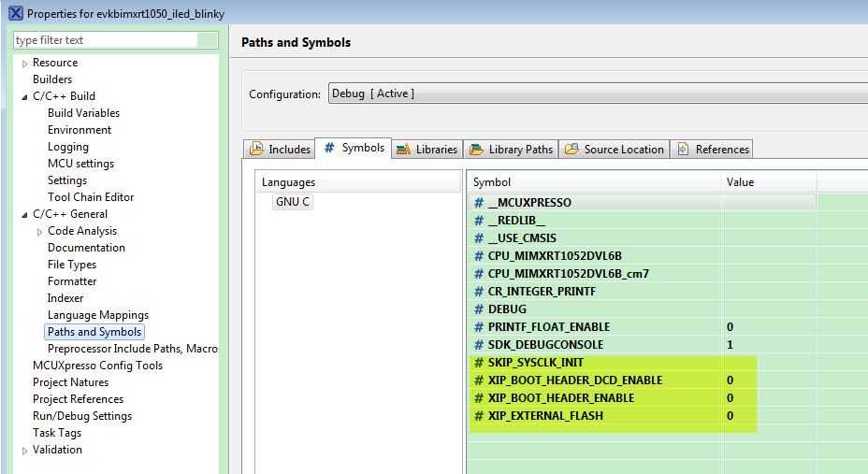Click value 1 of SDK_DEBUGCONSOLE

pyautogui.click(x=730, y=345)
